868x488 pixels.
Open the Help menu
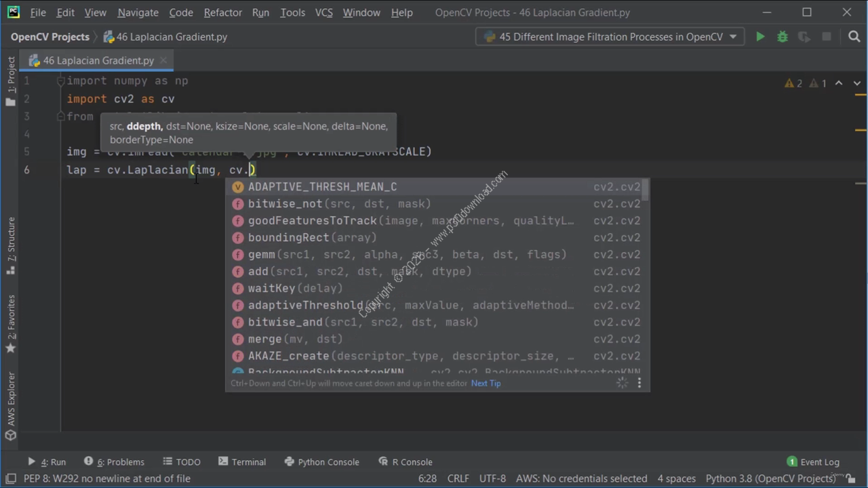coord(402,12)
